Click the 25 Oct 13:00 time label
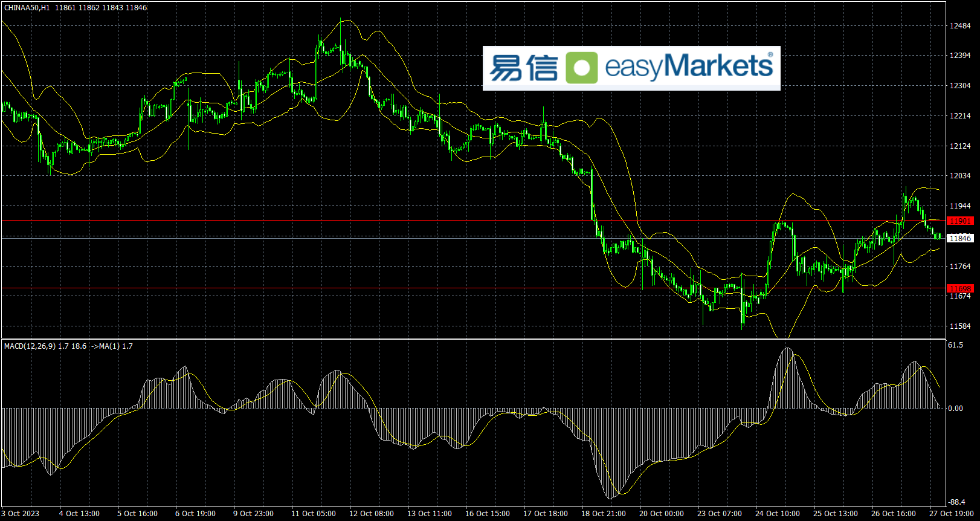 tap(836, 514)
